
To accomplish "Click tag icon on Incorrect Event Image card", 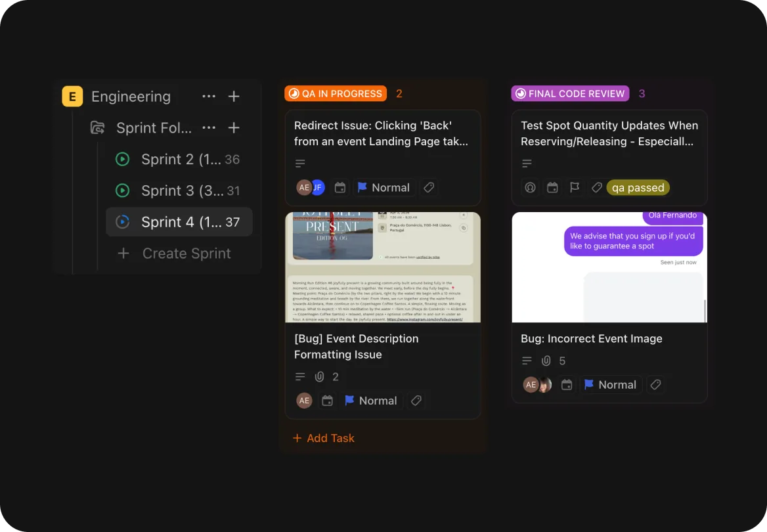I will click(x=655, y=385).
